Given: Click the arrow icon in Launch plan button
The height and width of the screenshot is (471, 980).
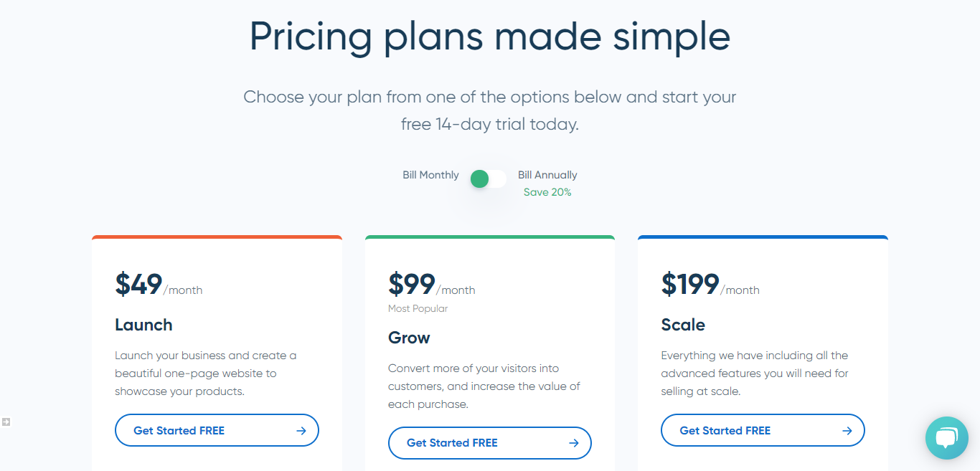Looking at the screenshot, I should (x=301, y=431).
